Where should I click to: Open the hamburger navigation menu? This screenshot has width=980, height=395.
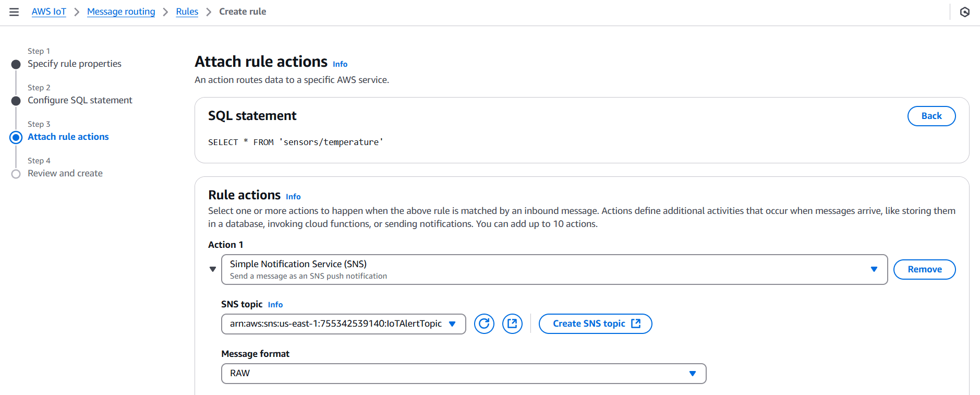click(x=14, y=12)
